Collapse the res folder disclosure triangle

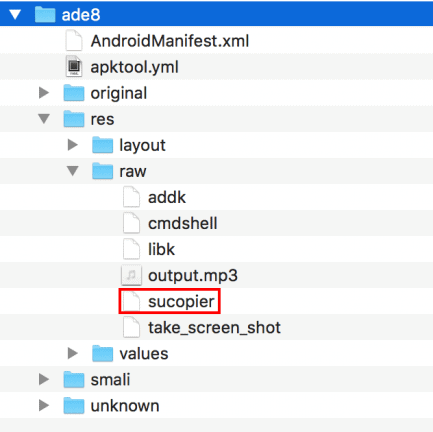pos(44,119)
